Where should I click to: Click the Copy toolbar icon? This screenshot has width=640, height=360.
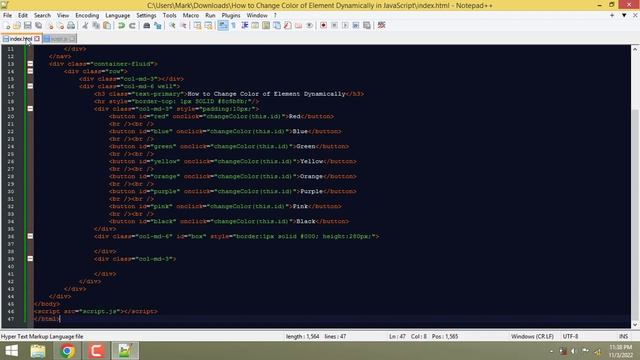pos(96,25)
